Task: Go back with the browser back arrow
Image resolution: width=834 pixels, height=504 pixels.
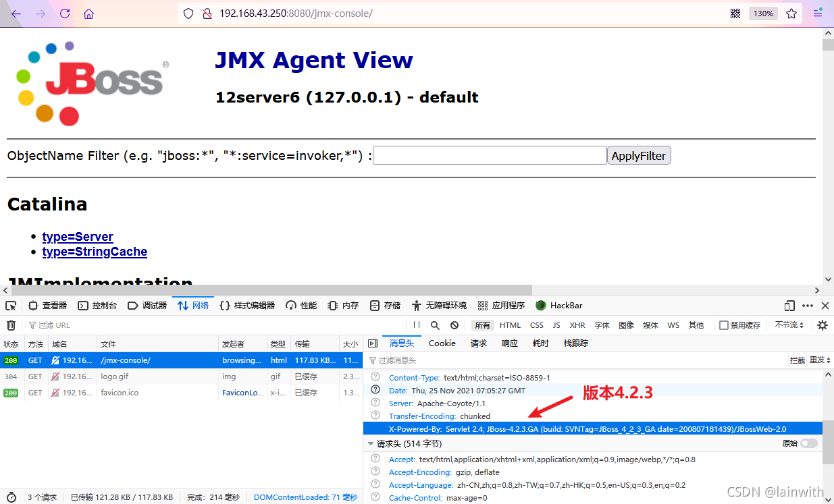Action: [17, 13]
